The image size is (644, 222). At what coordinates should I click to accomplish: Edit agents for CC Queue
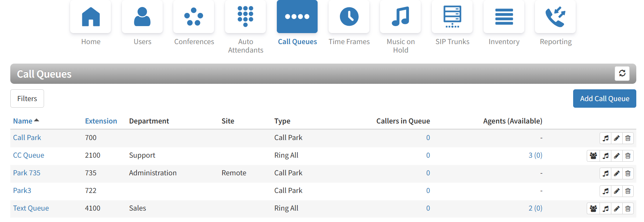593,156
